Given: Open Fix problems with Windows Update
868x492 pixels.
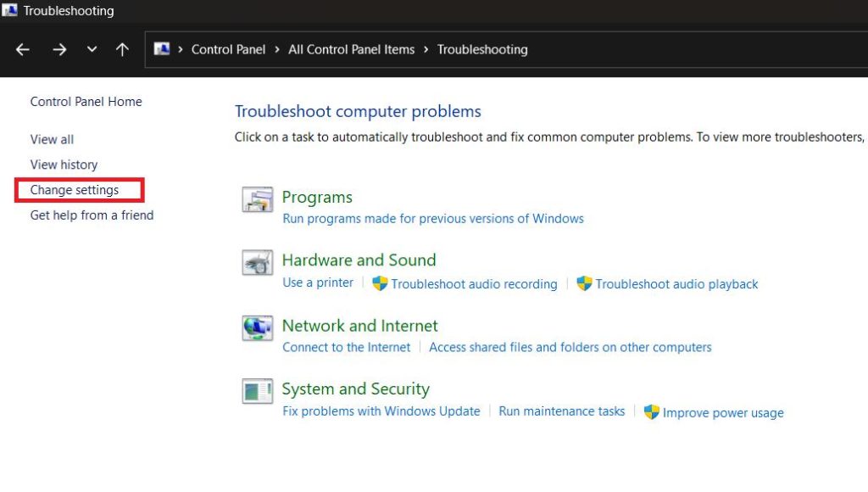Looking at the screenshot, I should click(x=381, y=411).
